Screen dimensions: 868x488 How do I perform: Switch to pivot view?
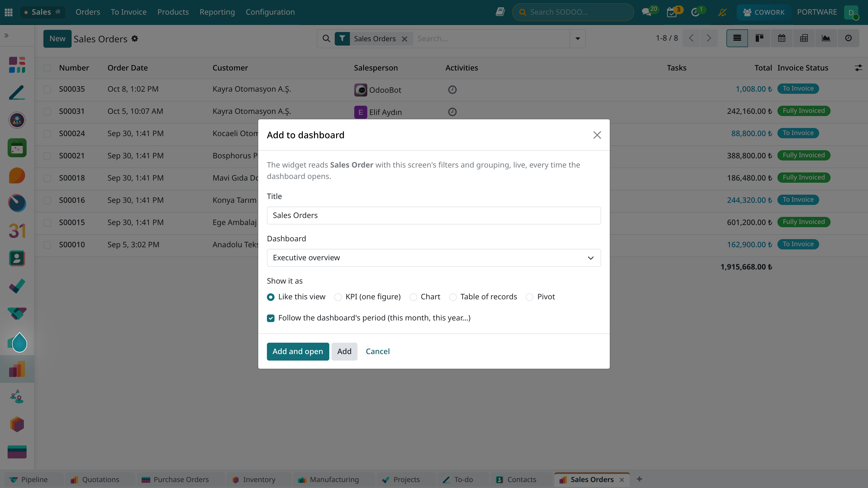pyautogui.click(x=804, y=38)
